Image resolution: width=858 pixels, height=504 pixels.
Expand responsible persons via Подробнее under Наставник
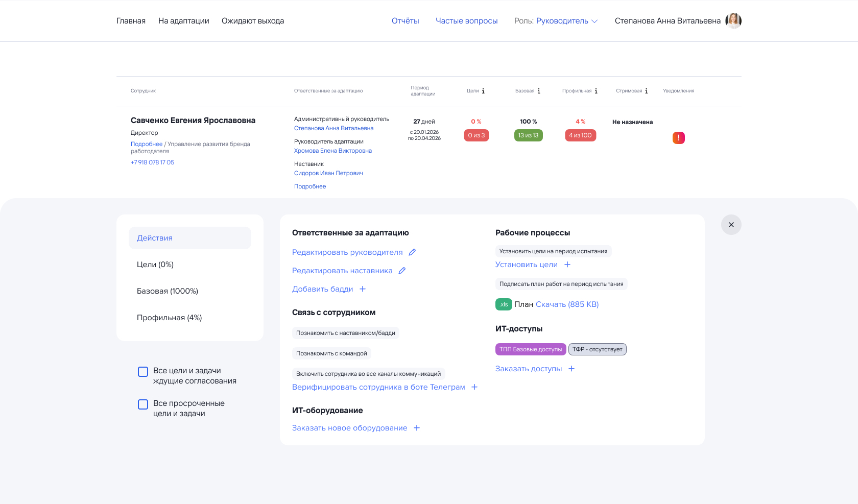310,186
